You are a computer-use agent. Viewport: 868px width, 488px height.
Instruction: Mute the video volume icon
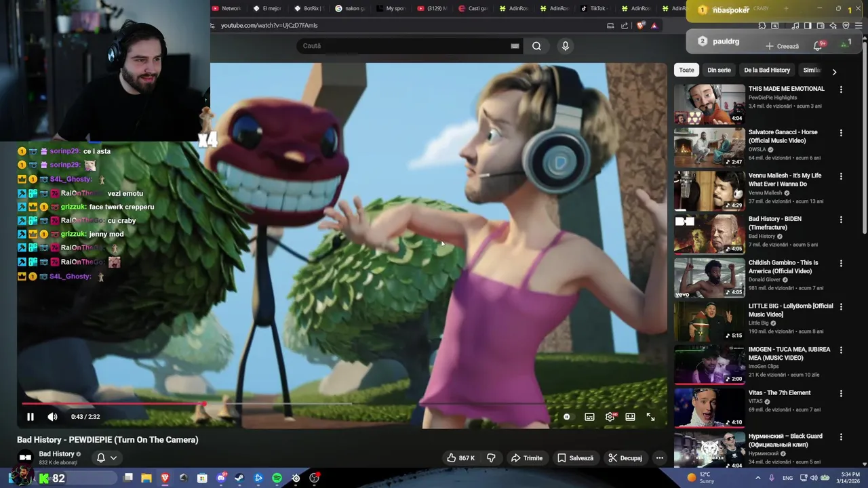point(52,417)
